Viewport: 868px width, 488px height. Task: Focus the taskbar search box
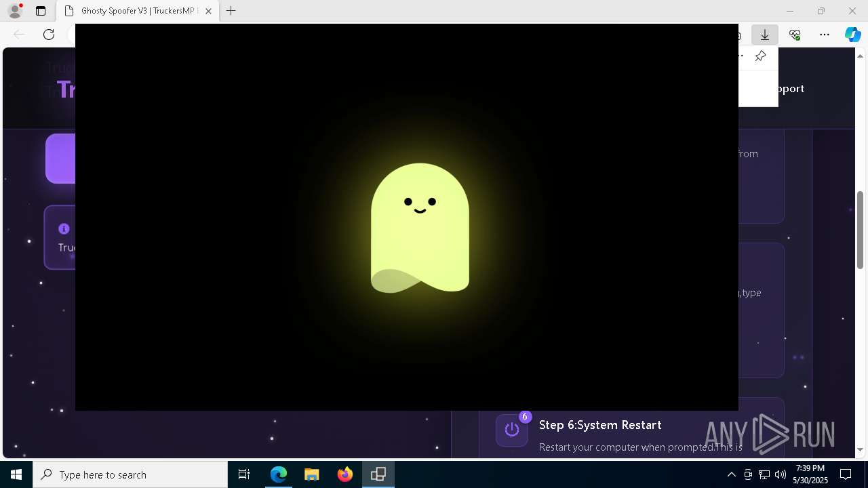pyautogui.click(x=130, y=474)
